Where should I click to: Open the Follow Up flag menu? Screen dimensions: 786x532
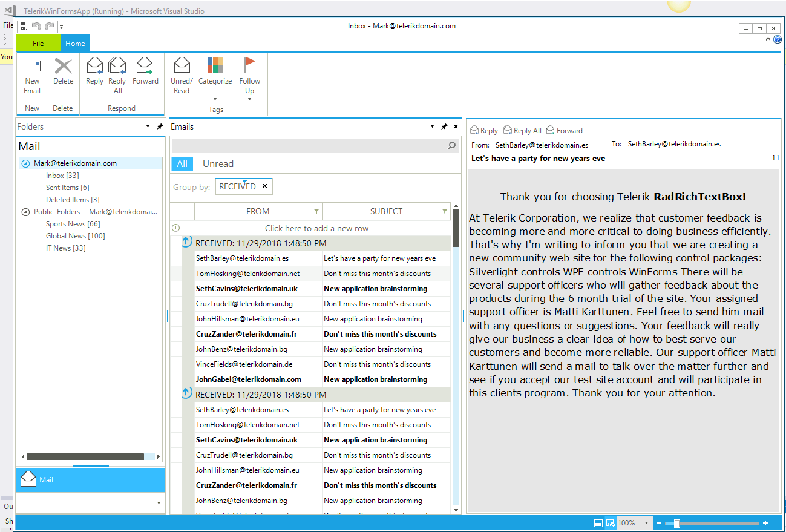[x=249, y=79]
